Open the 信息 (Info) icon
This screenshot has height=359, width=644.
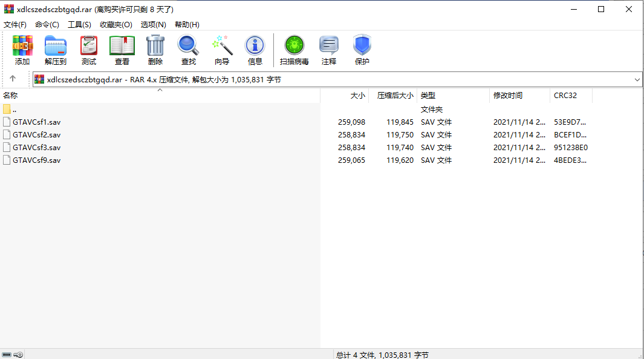point(255,45)
